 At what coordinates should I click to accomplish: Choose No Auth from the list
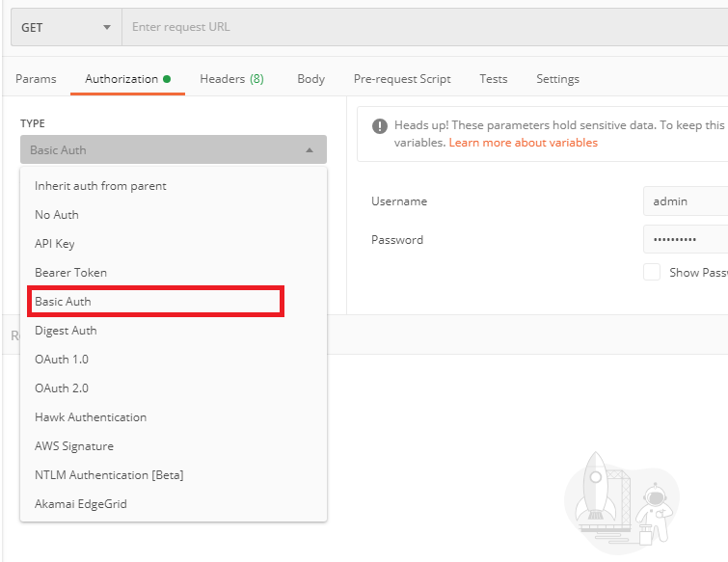[x=57, y=215]
